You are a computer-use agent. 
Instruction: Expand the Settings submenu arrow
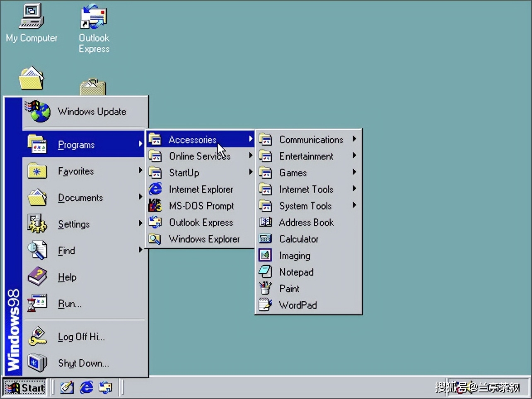[x=140, y=224]
